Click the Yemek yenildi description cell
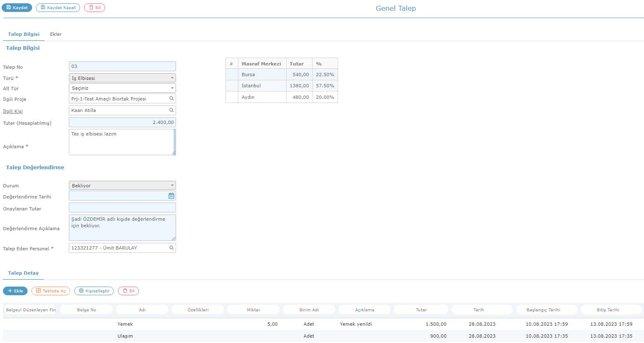 (356, 324)
